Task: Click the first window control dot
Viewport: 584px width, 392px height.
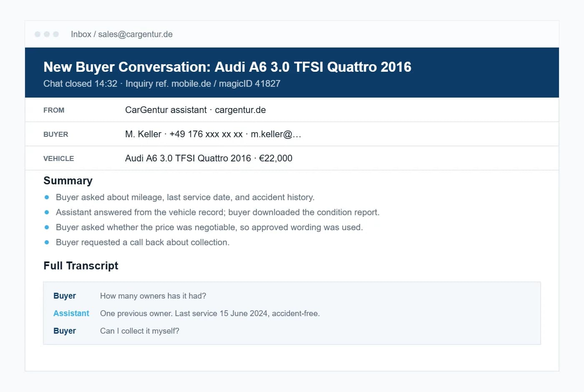Action: point(38,34)
